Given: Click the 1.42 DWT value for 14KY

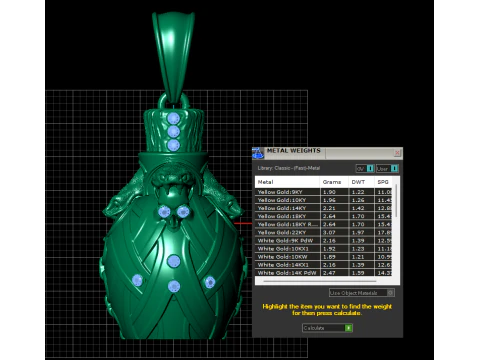Looking at the screenshot, I should [358, 208].
